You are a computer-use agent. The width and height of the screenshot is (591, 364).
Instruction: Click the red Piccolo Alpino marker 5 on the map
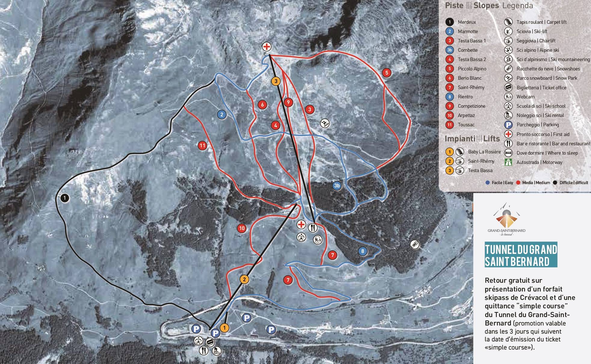tap(387, 72)
